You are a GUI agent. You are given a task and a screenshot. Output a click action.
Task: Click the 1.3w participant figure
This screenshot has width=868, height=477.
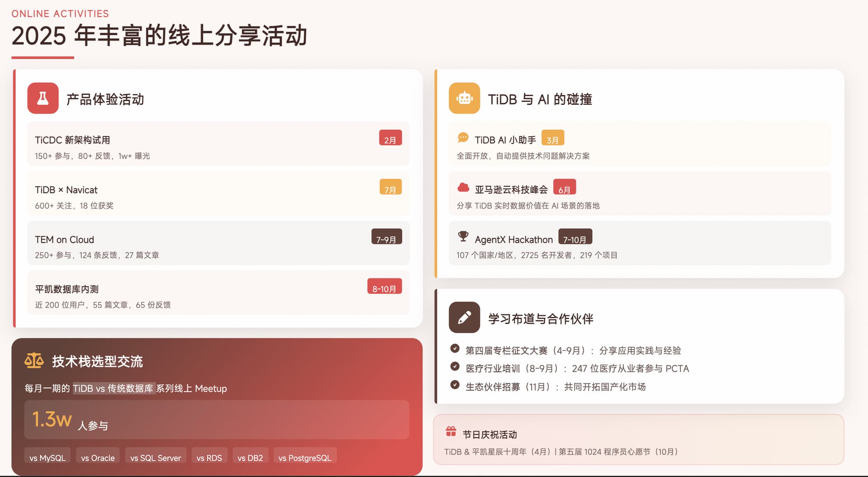pyautogui.click(x=52, y=419)
